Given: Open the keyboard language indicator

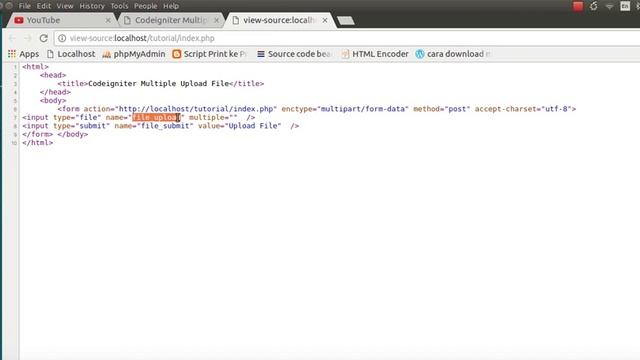Looking at the screenshot, I should 625,6.
